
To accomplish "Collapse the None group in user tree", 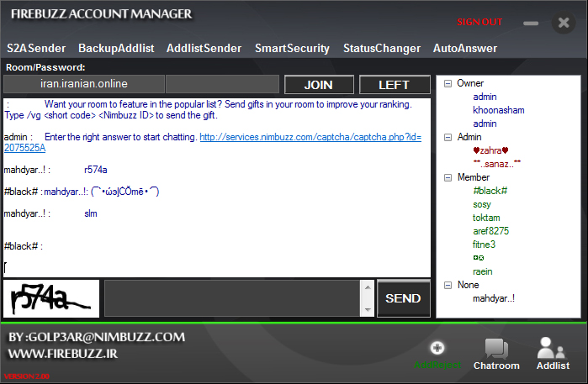I will coord(448,285).
